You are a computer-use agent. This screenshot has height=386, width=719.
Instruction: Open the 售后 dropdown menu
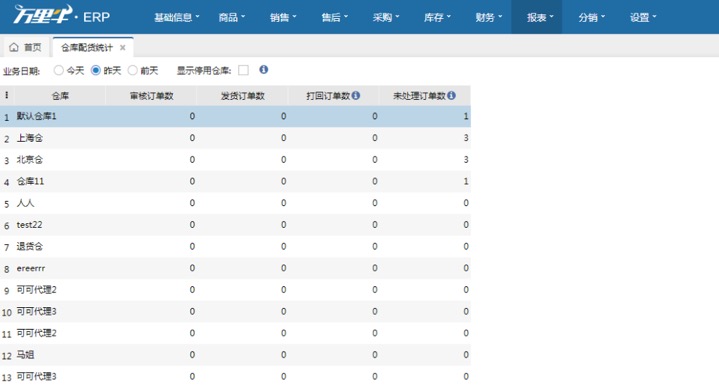(334, 17)
